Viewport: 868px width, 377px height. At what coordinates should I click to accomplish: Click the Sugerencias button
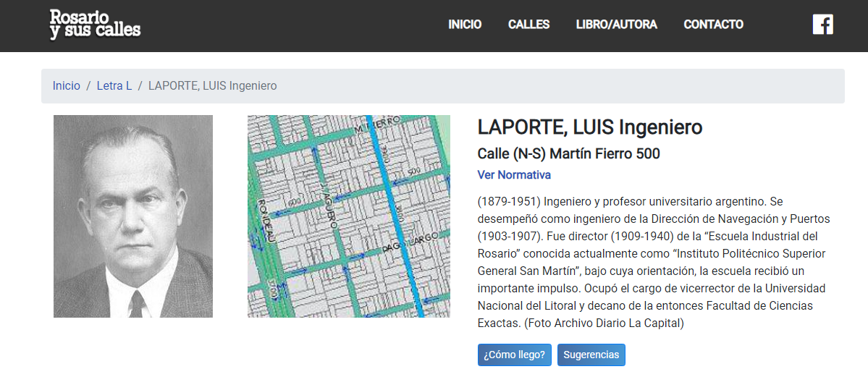pyautogui.click(x=591, y=355)
